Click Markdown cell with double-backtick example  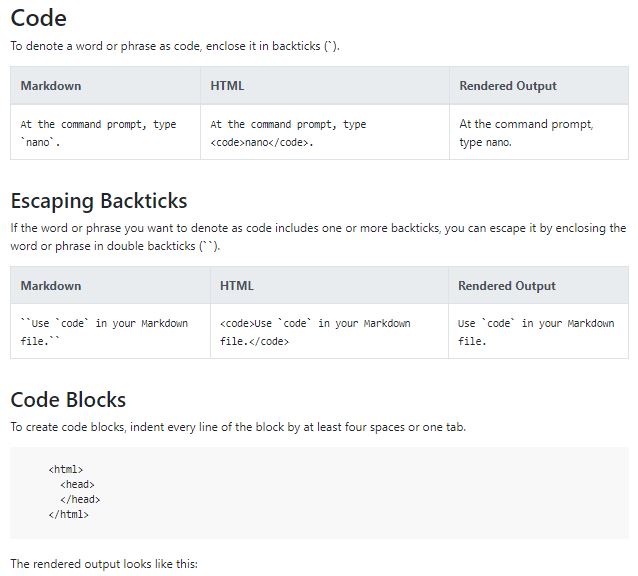[x=104, y=332]
